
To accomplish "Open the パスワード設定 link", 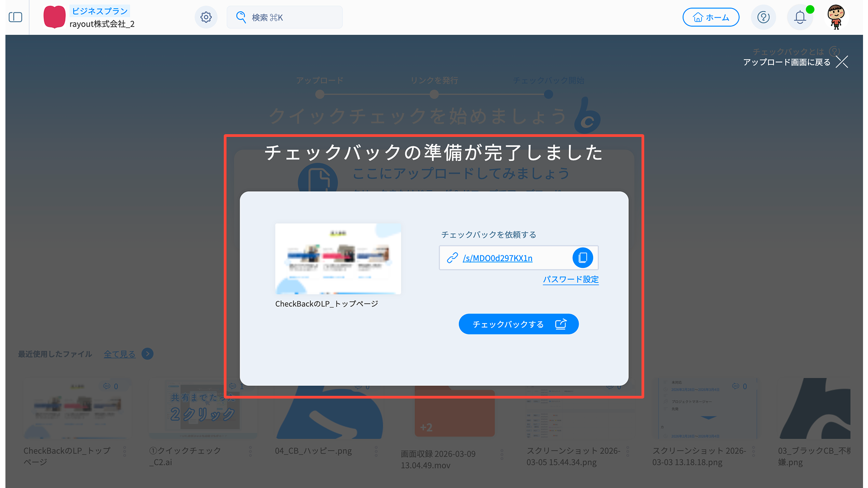I will click(x=571, y=279).
